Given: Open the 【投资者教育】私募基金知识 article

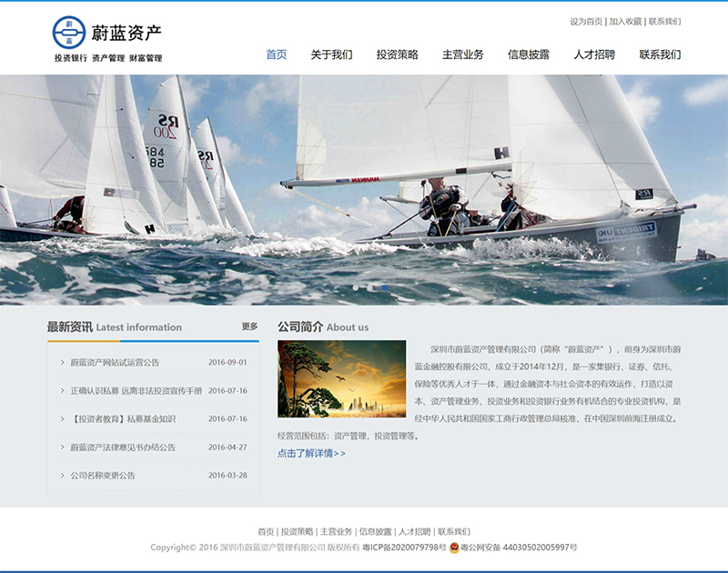Looking at the screenshot, I should click(123, 419).
